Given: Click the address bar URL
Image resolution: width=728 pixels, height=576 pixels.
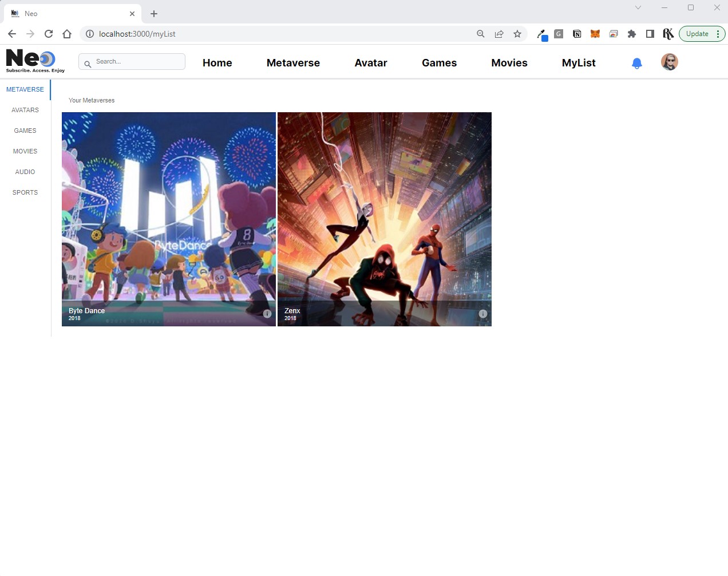Looking at the screenshot, I should 137,34.
